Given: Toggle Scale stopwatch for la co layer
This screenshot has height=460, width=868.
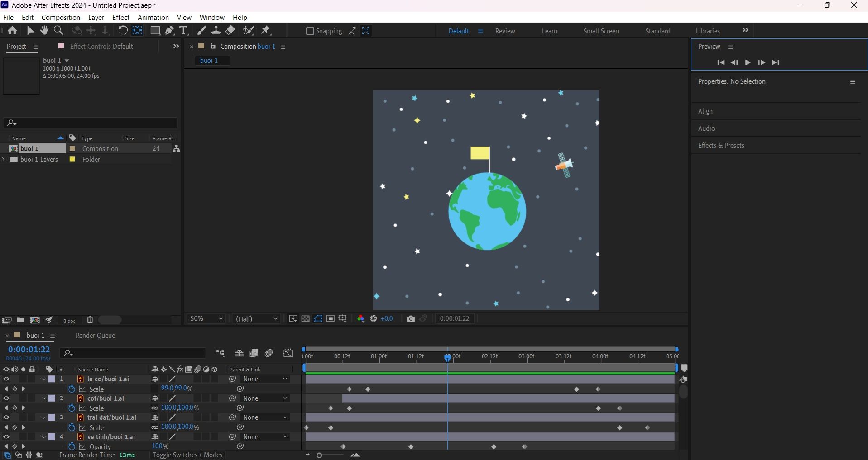Looking at the screenshot, I should click(x=72, y=389).
